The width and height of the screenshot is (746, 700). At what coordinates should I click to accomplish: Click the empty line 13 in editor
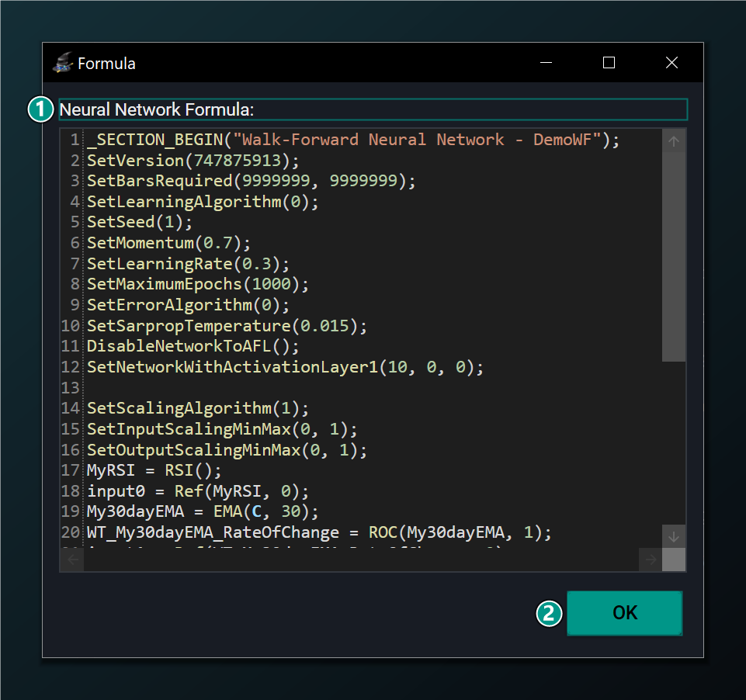(373, 388)
